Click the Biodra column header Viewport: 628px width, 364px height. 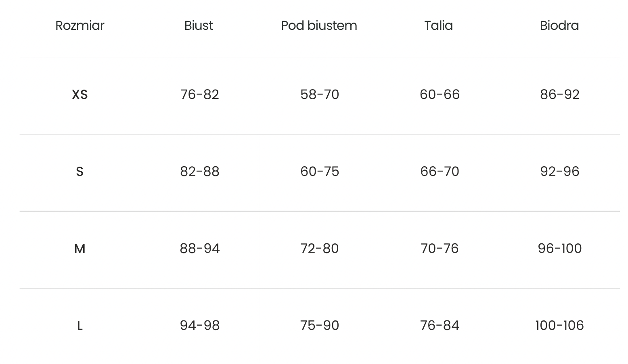click(x=559, y=25)
